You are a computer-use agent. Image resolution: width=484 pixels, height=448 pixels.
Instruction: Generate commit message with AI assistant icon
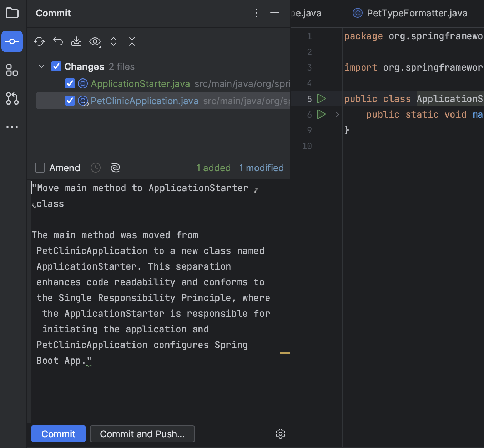tap(115, 168)
